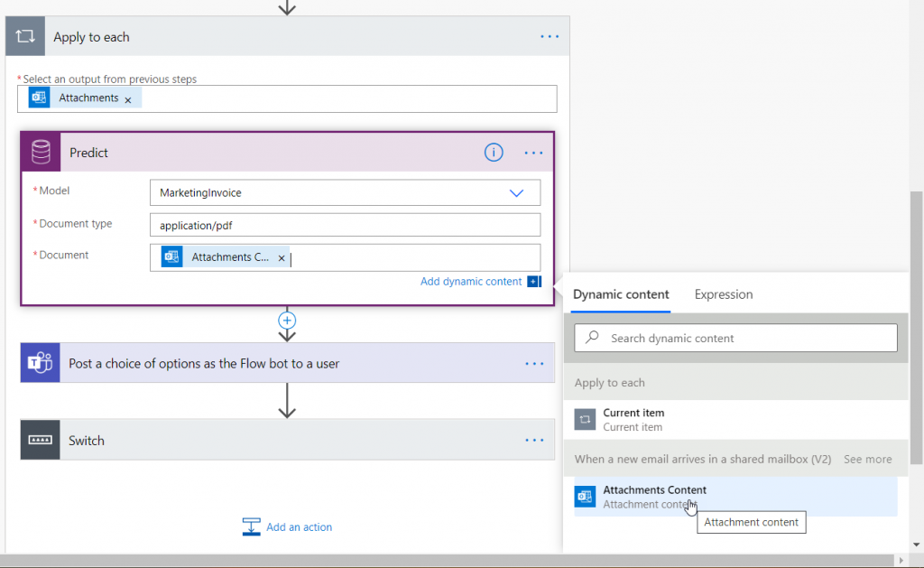Click the Switch action icon
Image resolution: width=924 pixels, height=568 pixels.
[40, 440]
